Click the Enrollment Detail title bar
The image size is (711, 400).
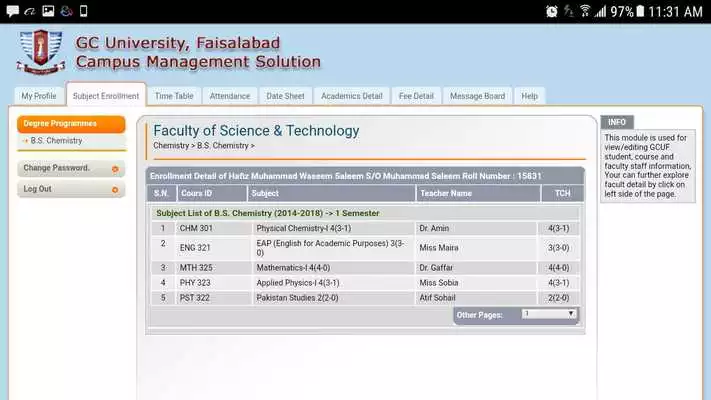[365, 176]
